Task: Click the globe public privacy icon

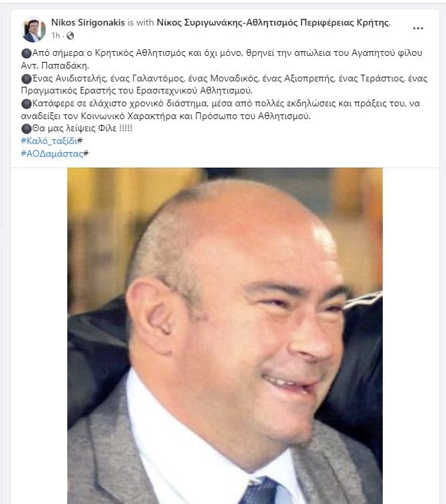Action: (70, 36)
